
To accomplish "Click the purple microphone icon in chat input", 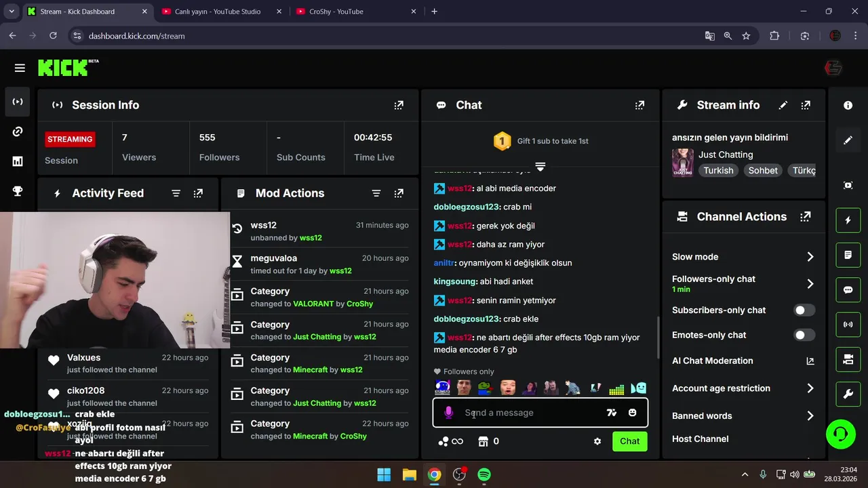I will pos(448,413).
